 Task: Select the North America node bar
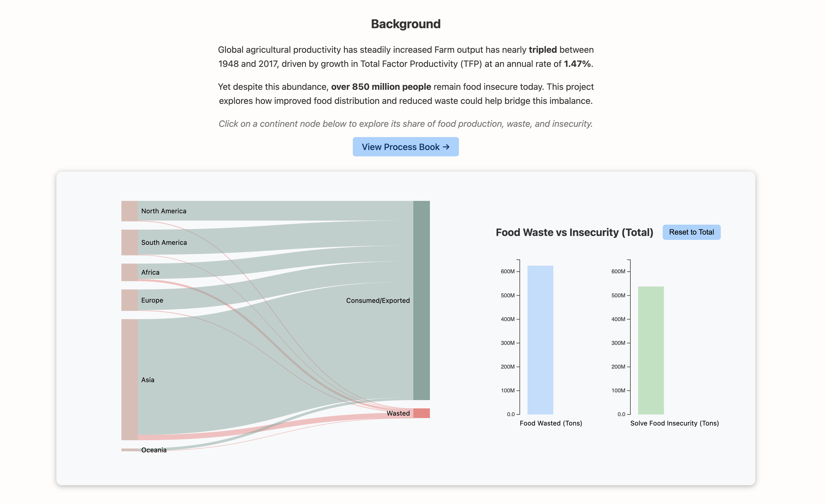(x=129, y=211)
